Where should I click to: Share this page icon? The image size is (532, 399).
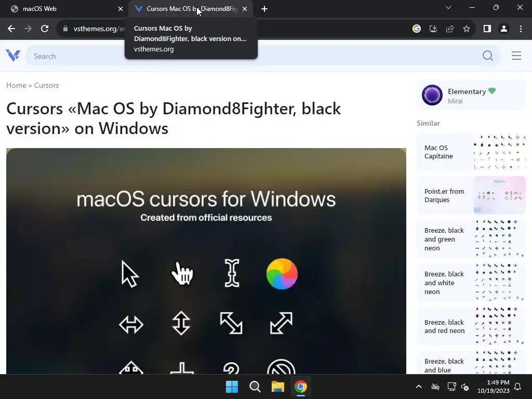click(450, 29)
